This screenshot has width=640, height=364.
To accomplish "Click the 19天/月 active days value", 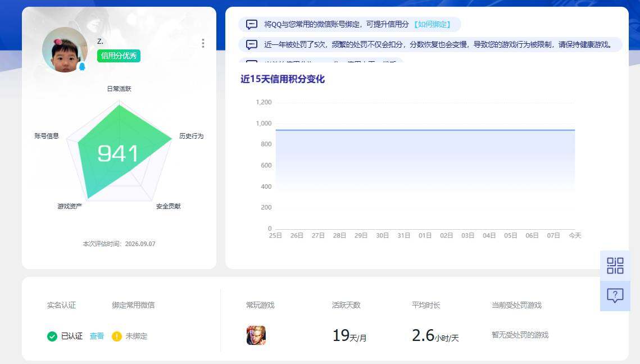I will [349, 336].
